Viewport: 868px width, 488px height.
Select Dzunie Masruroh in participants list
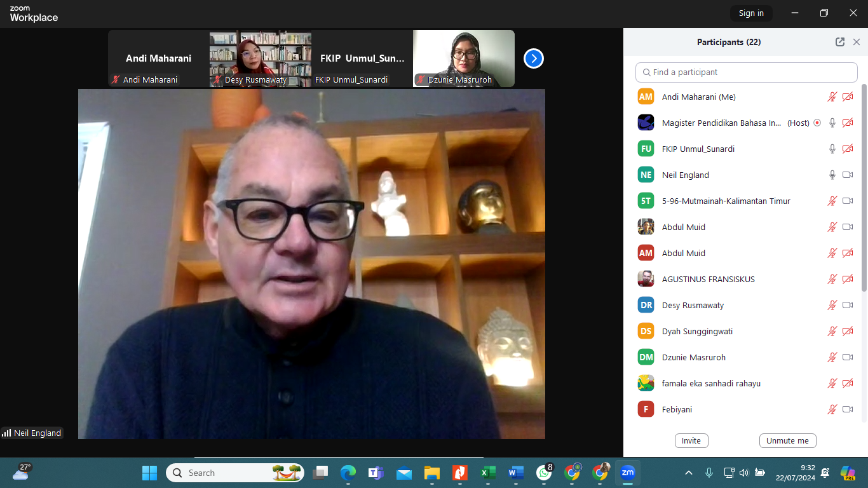click(694, 357)
